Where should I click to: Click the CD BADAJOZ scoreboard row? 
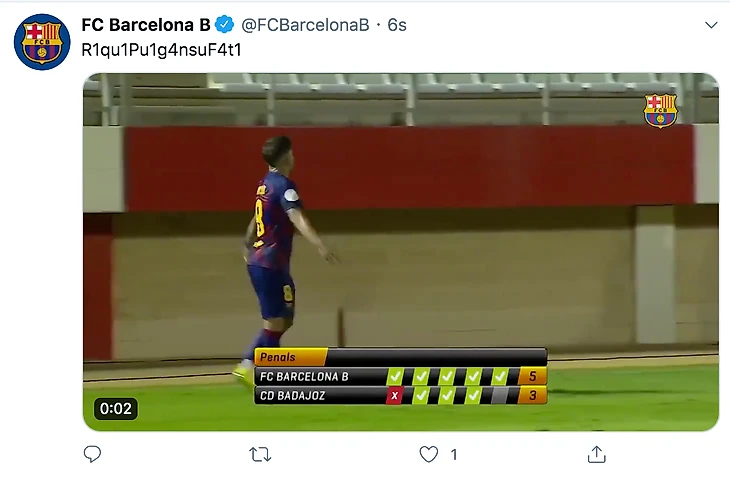400,395
